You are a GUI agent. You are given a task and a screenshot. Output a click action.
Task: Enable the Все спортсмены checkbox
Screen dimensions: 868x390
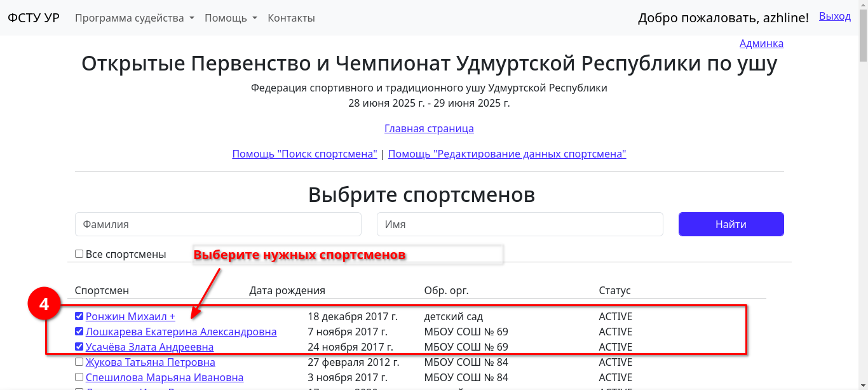[79, 254]
